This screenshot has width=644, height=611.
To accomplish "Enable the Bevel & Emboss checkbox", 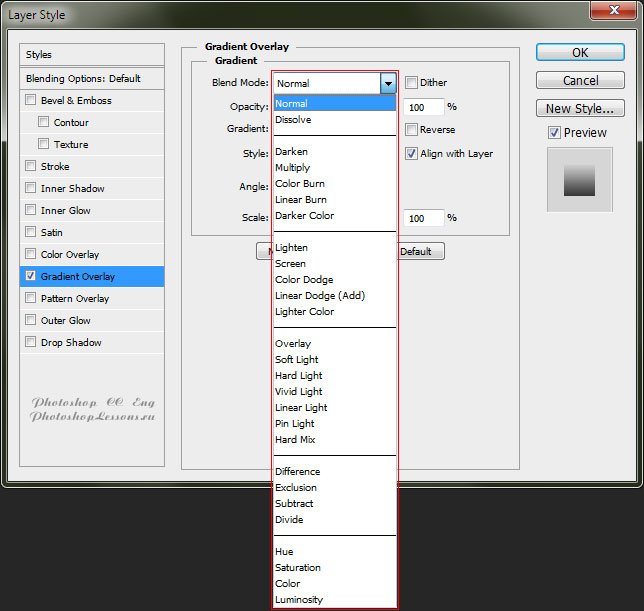I will point(31,100).
